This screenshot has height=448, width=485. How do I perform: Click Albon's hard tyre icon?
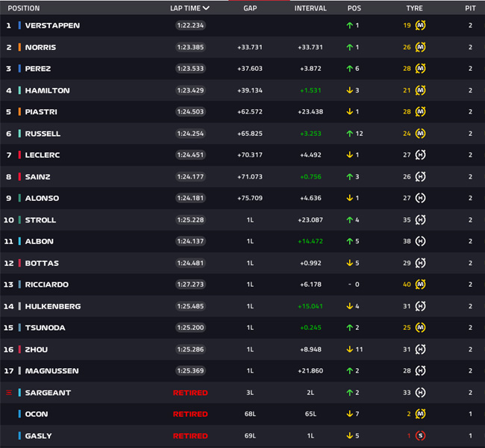tap(420, 241)
